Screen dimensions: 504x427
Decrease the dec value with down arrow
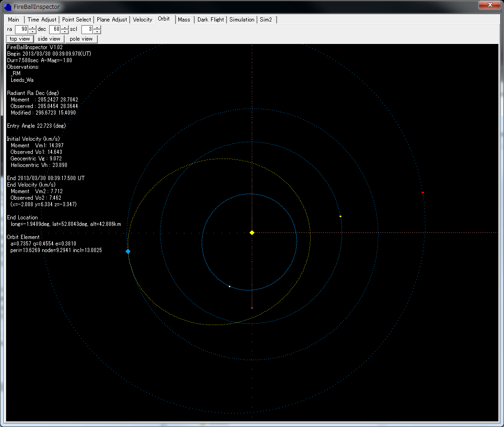point(65,31)
